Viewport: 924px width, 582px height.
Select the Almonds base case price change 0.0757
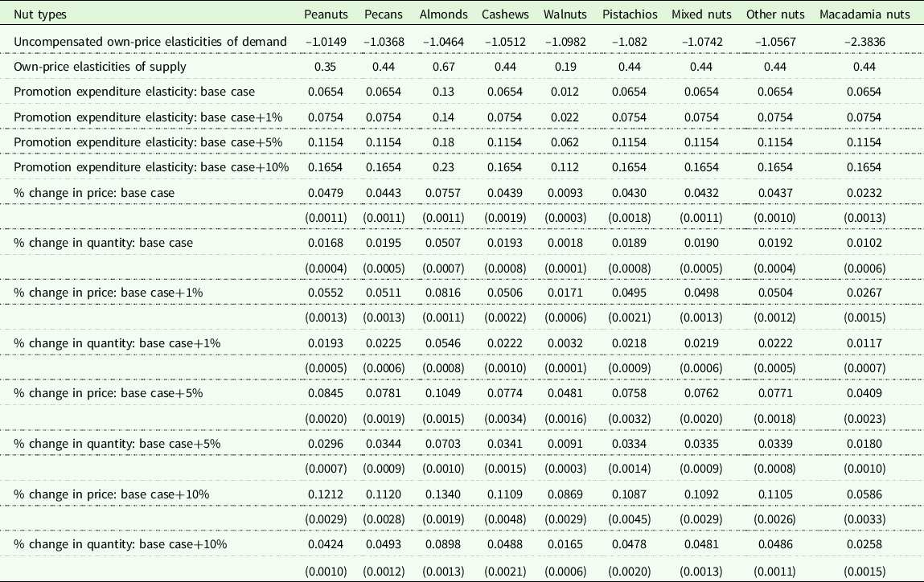(443, 193)
